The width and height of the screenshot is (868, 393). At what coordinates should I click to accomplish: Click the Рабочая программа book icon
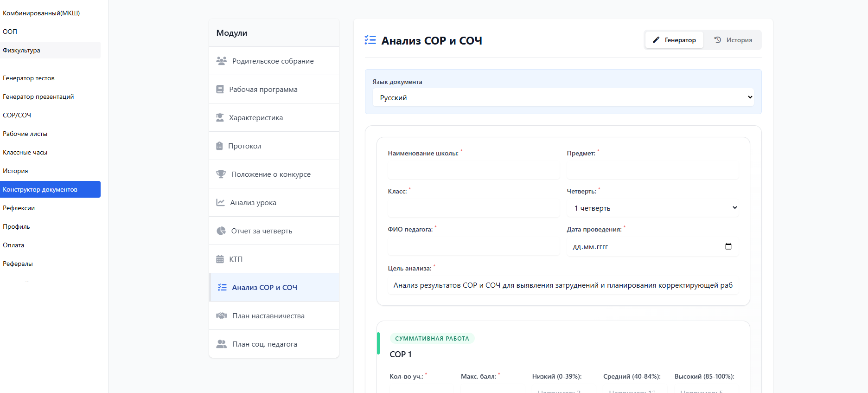(x=220, y=89)
